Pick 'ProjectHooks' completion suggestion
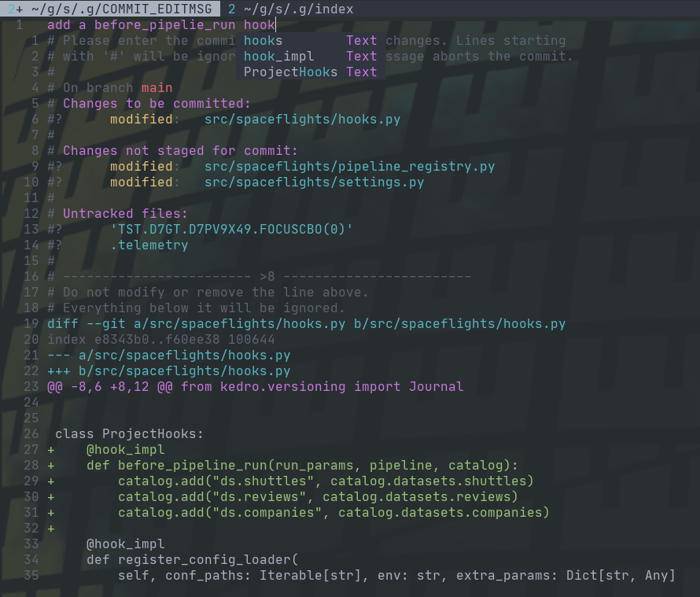This screenshot has width=700, height=597. [290, 72]
